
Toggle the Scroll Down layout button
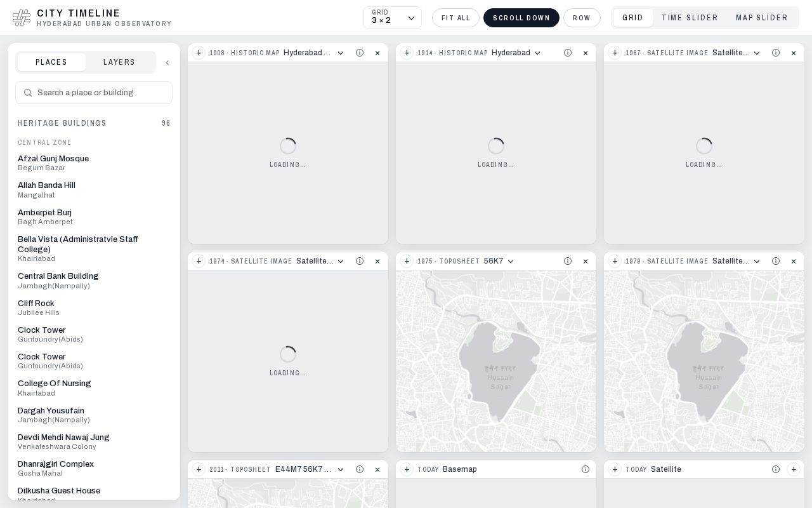point(521,18)
